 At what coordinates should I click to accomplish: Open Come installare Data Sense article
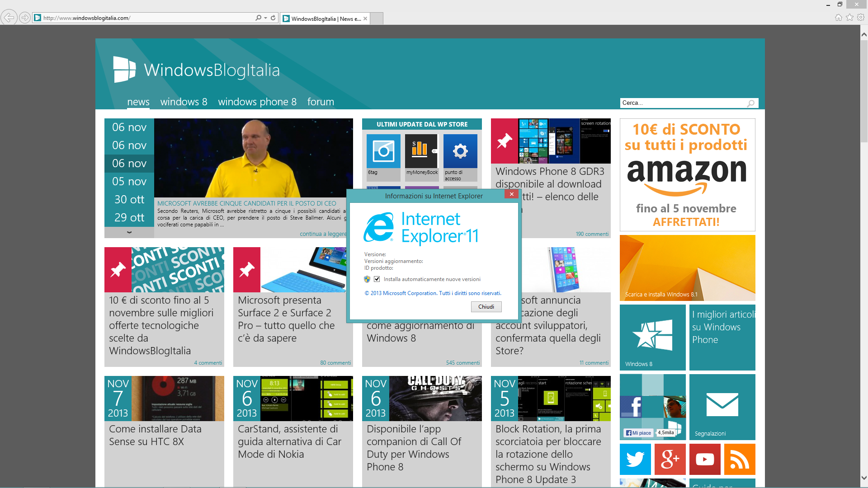[x=155, y=435]
